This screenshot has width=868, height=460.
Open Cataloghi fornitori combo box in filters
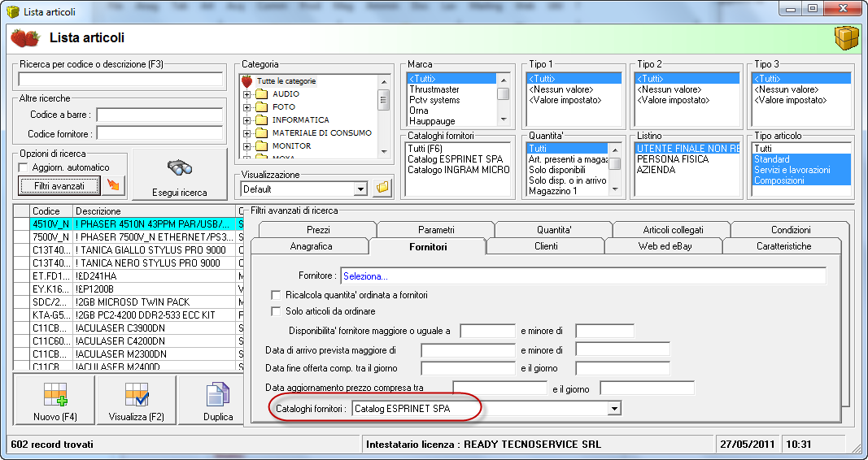pyautogui.click(x=614, y=408)
